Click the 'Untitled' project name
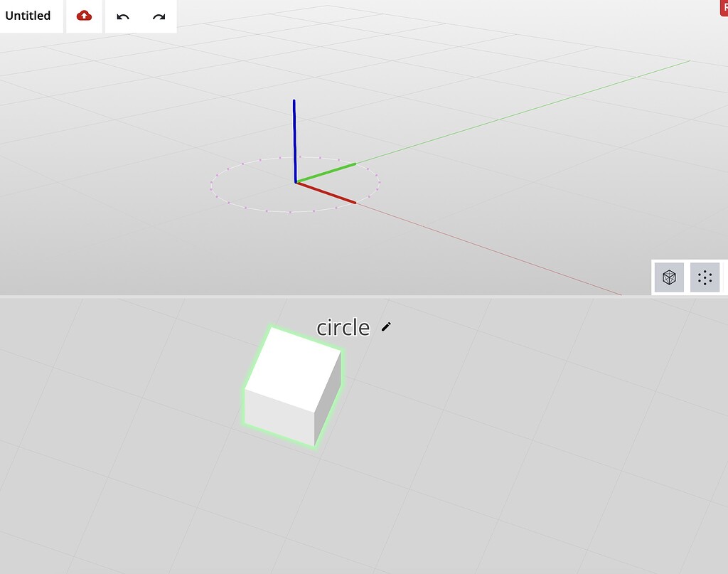 pyautogui.click(x=28, y=16)
